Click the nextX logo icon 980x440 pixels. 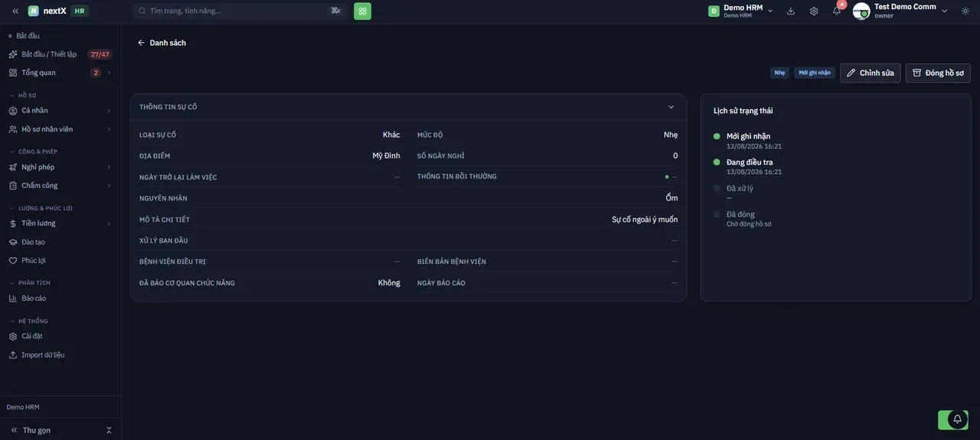click(34, 11)
